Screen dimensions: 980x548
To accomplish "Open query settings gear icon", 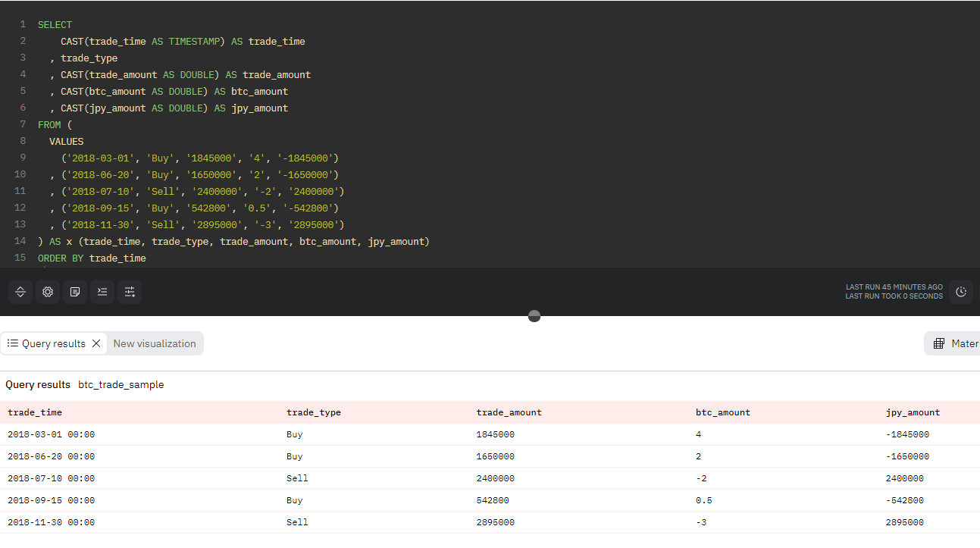I will (x=48, y=292).
